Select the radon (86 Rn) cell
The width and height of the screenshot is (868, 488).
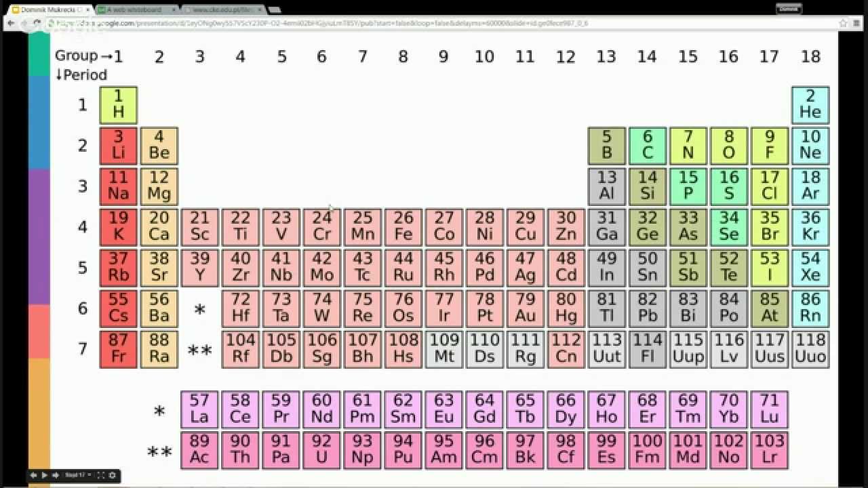(x=810, y=308)
